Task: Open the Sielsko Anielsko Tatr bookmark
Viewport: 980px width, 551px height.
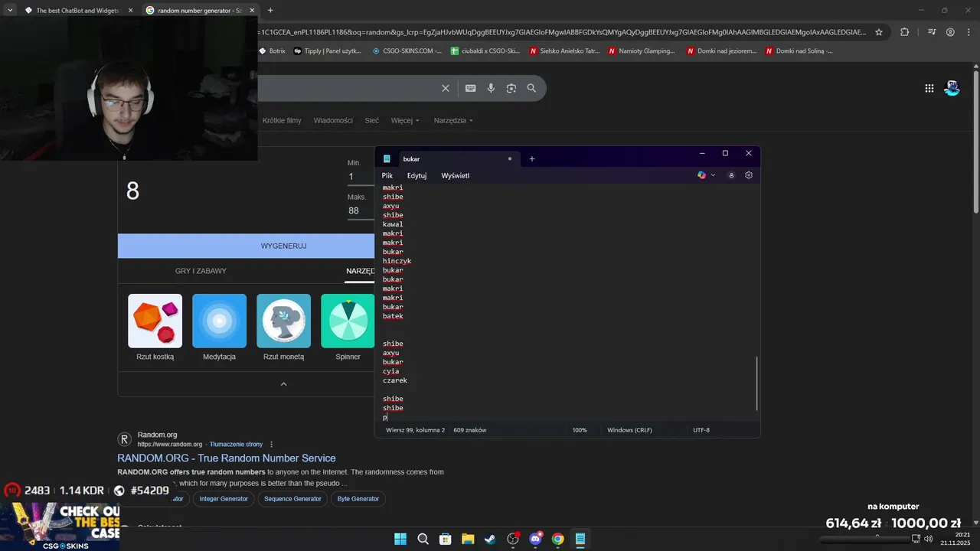Action: (x=563, y=51)
